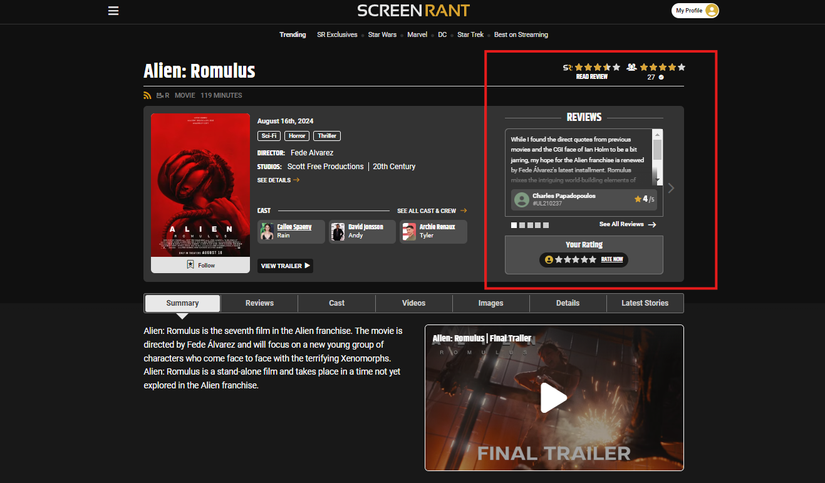
Task: Open the 20th Century studio link
Action: click(394, 166)
